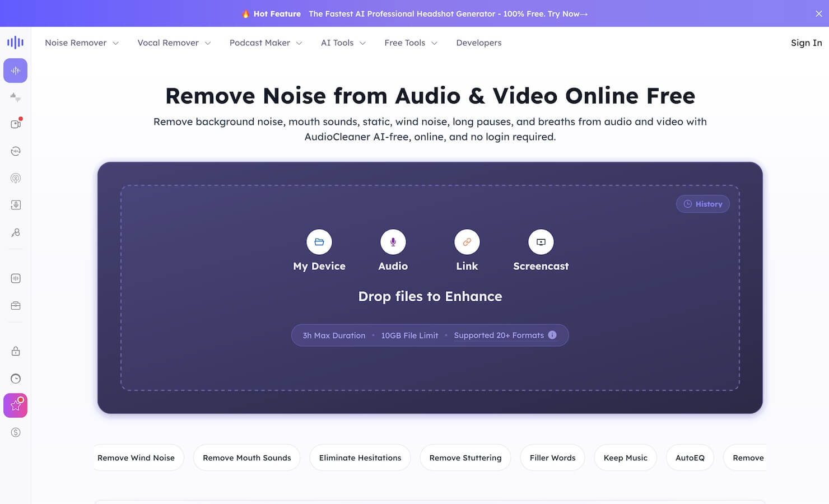Open the History button in upload box
This screenshot has width=829, height=504.
[703, 204]
